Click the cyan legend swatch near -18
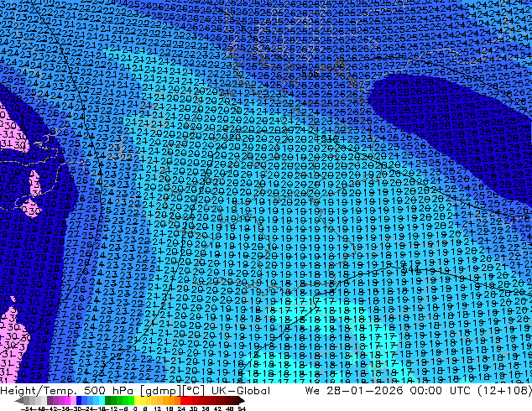This screenshot has width=532, height=411. pyautogui.click(x=102, y=401)
